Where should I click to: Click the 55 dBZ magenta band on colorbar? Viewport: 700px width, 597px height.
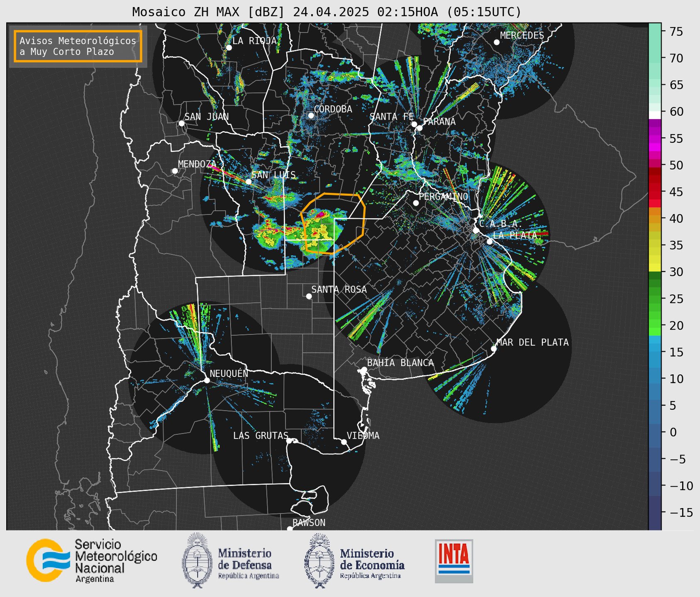point(655,139)
